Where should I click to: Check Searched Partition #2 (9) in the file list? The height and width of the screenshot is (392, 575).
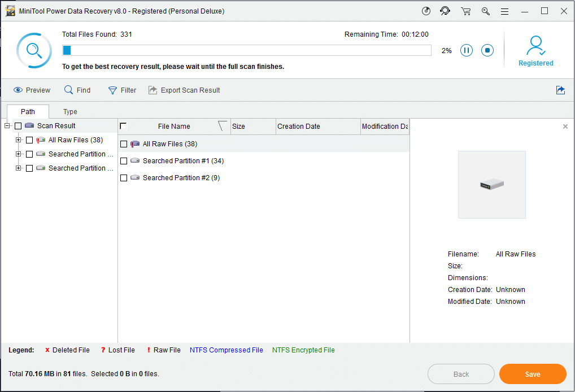(124, 178)
